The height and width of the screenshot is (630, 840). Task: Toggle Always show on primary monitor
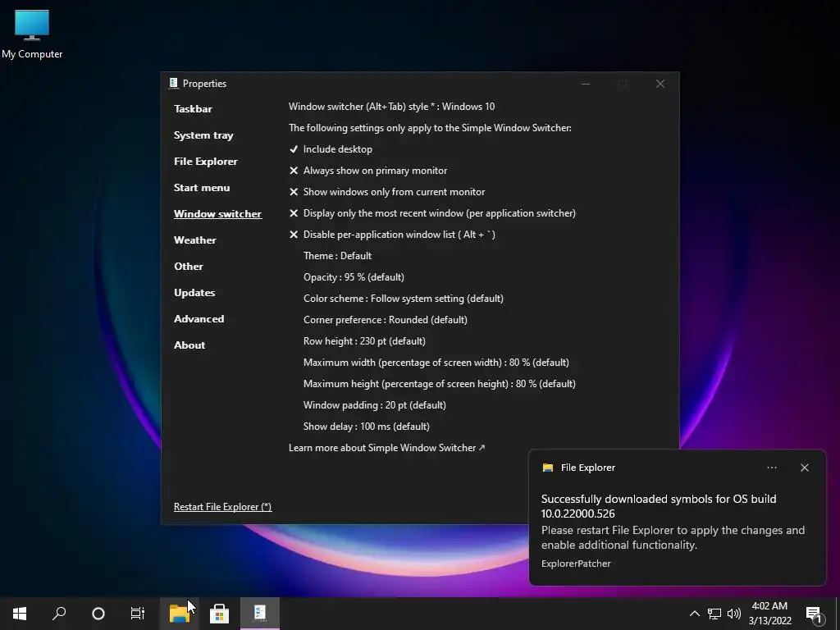pyautogui.click(x=368, y=171)
